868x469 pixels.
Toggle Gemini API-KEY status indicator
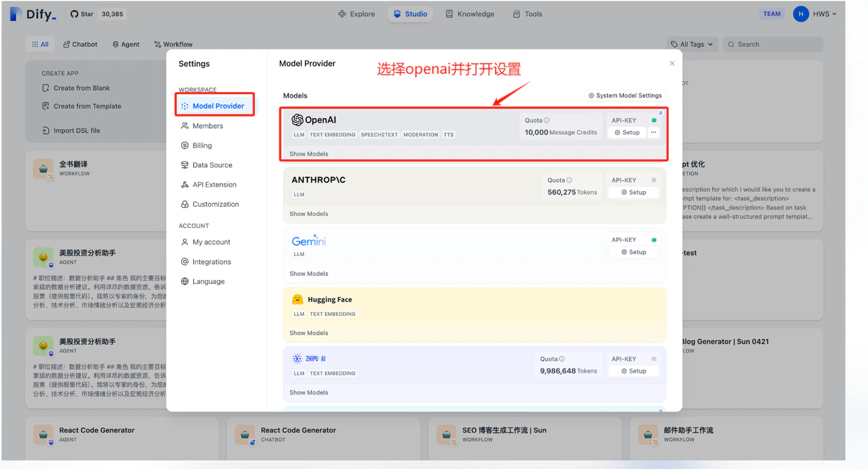[x=653, y=239]
